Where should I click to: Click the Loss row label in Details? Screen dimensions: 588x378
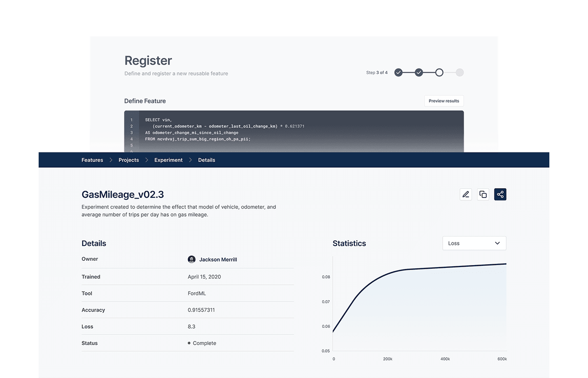click(x=87, y=327)
